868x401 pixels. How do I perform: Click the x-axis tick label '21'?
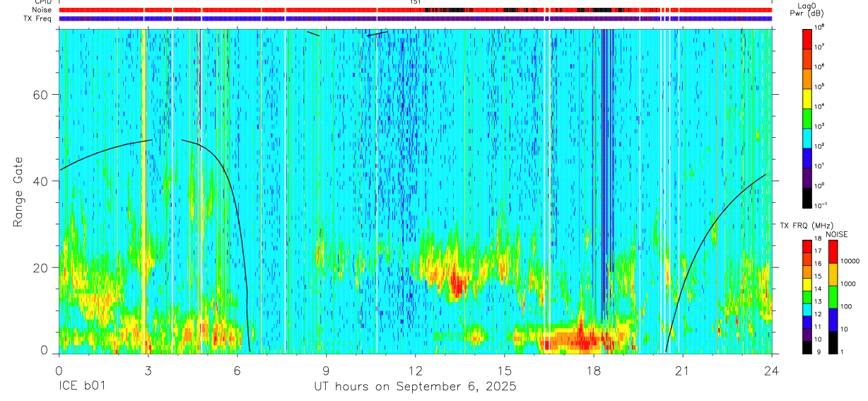point(682,371)
